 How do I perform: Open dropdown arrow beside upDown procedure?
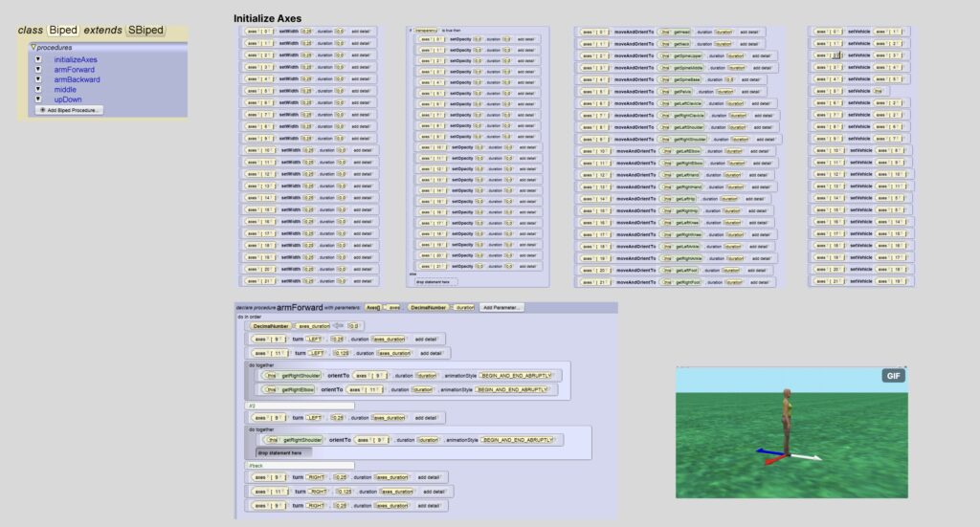(38, 99)
